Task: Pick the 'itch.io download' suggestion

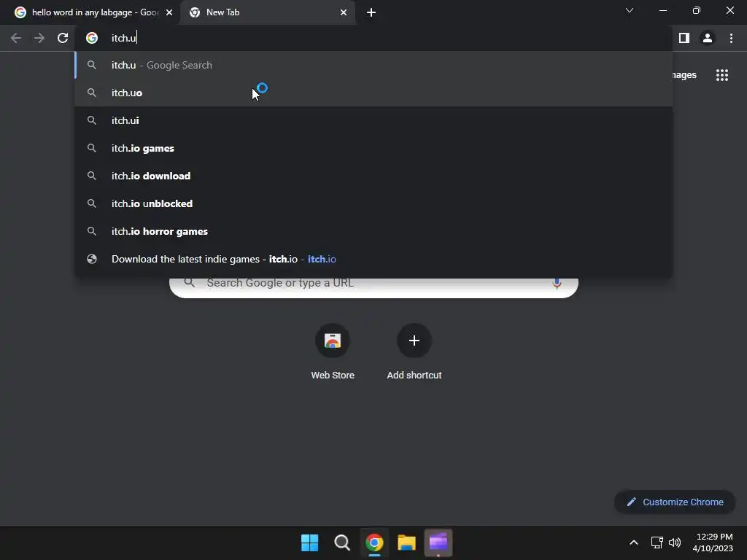Action: tap(373, 176)
